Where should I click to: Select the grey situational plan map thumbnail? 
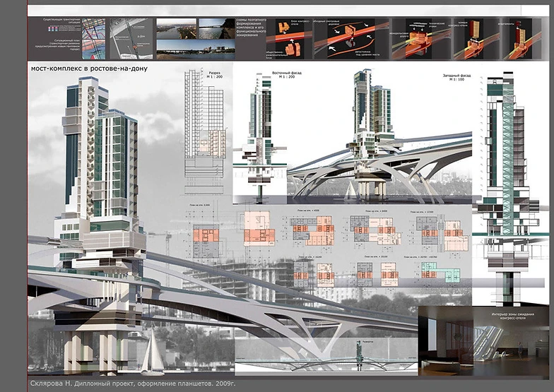[131, 39]
